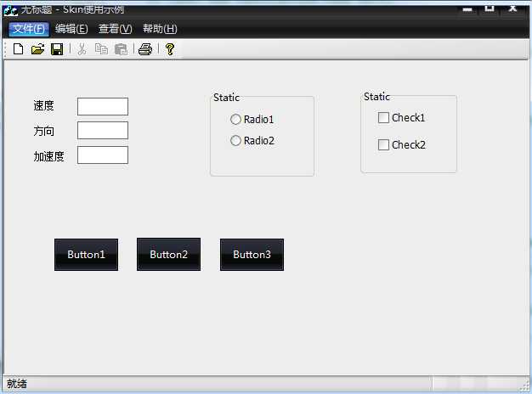532x394 pixels.
Task: Click the 速度 label
Action: (x=44, y=106)
